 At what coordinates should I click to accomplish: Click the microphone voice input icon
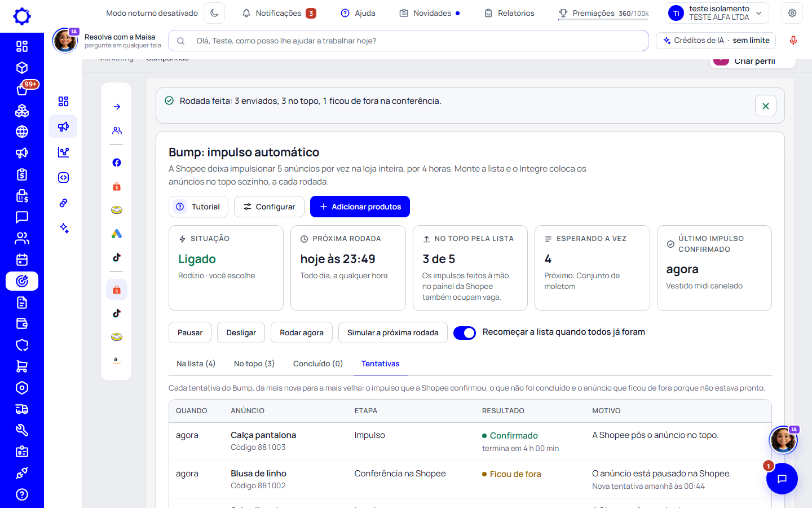[793, 41]
